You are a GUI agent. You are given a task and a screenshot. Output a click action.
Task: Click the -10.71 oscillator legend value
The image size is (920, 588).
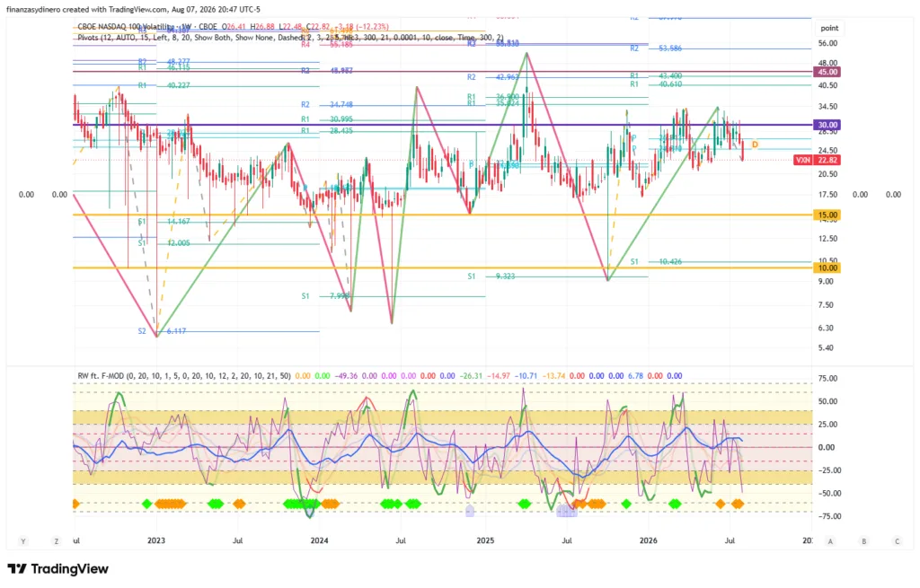click(x=528, y=376)
